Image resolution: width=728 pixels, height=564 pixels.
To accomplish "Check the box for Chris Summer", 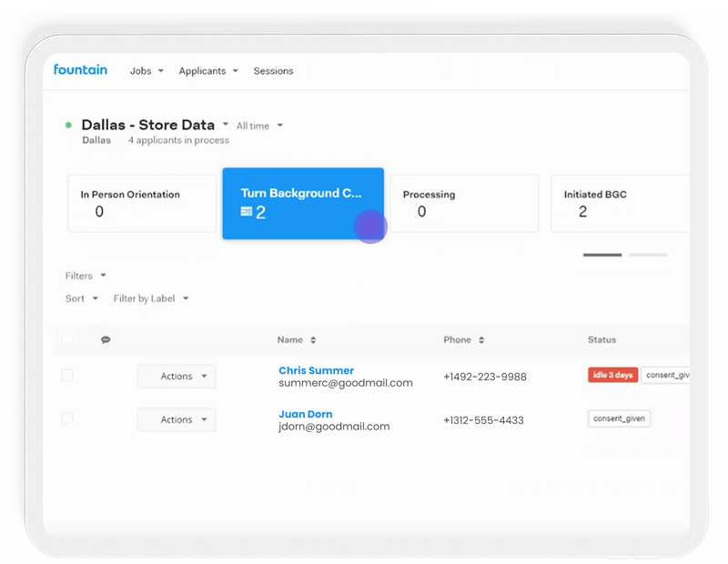I will (x=66, y=375).
